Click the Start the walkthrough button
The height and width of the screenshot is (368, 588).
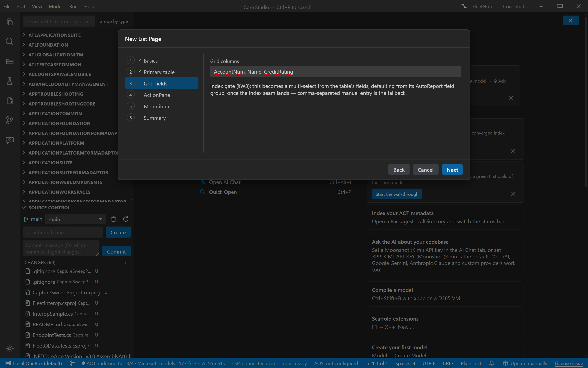click(x=397, y=194)
